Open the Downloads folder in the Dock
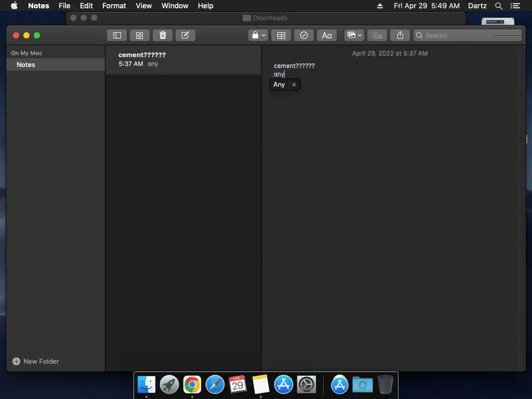Screen dimensions: 532x399 [x=362, y=385]
